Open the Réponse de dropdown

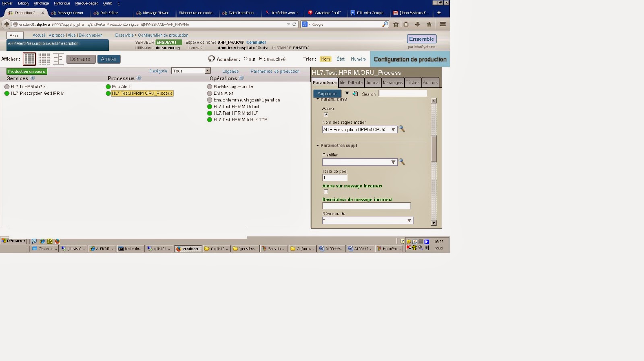409,220
